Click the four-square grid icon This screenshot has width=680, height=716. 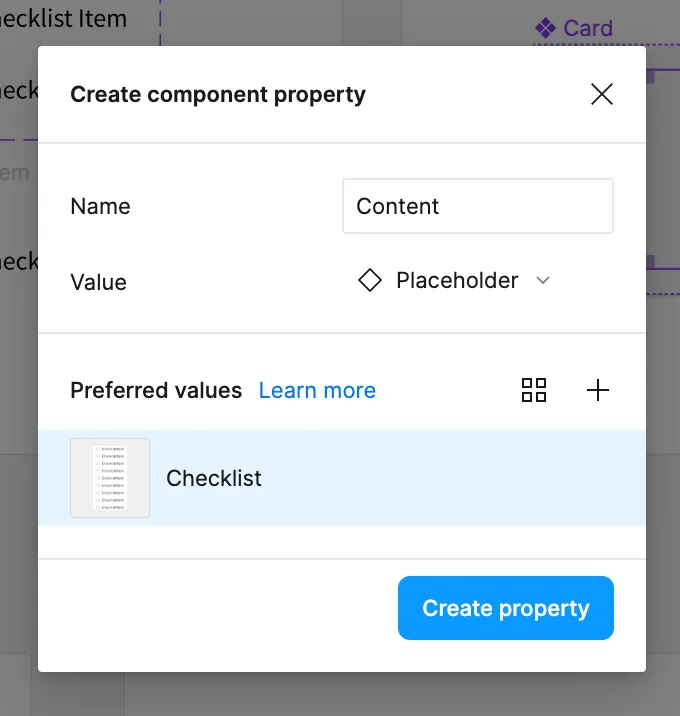pyautogui.click(x=534, y=390)
